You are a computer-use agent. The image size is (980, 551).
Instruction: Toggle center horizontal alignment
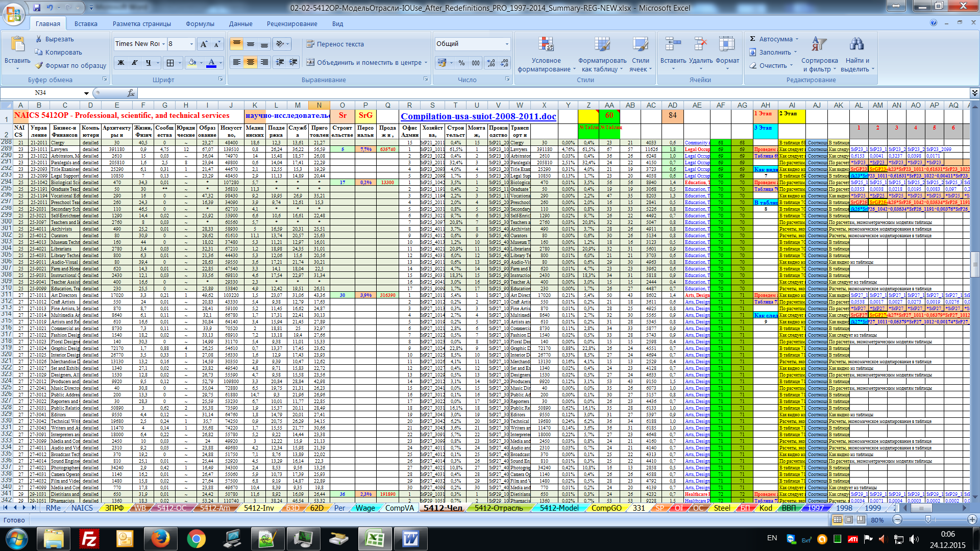click(250, 62)
